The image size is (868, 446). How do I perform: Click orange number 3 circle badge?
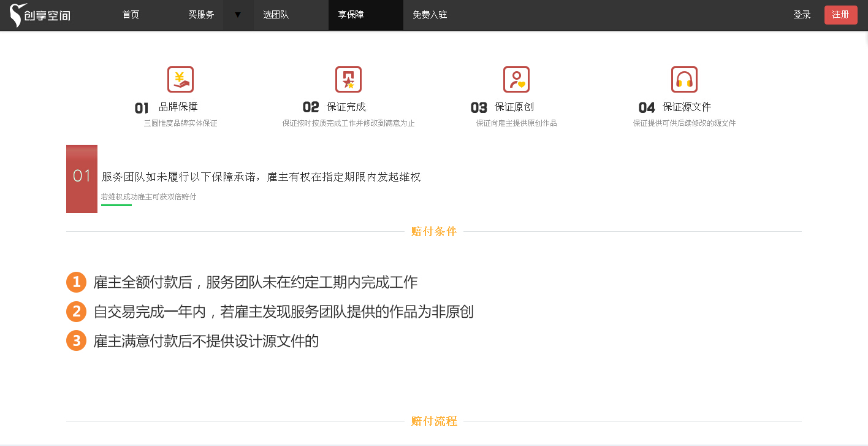76,340
